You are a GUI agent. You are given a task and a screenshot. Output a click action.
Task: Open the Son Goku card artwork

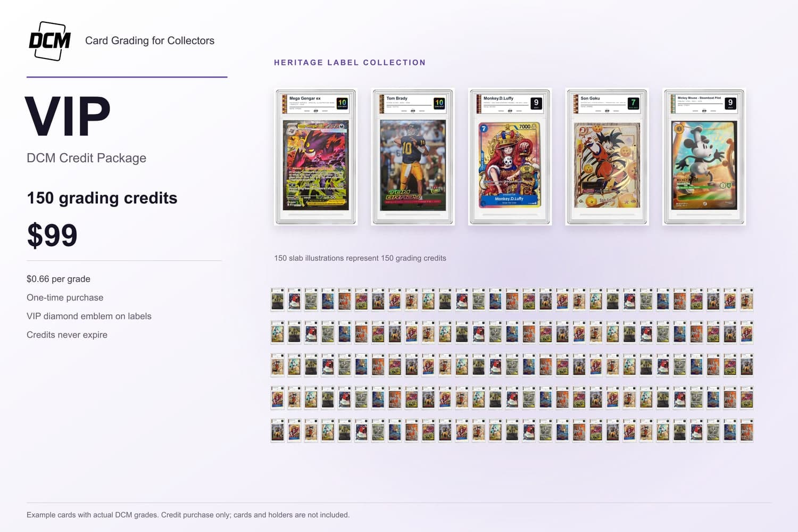[x=607, y=165]
